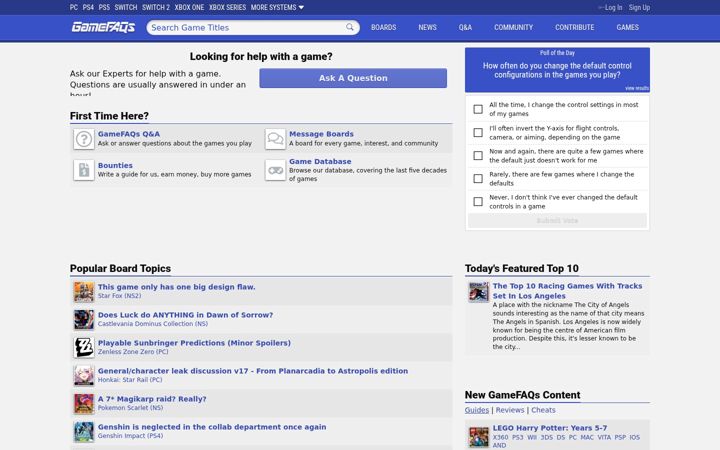Open the Zenless Zone Zero thumbnail
Image resolution: width=720 pixels, height=450 pixels.
tap(84, 348)
